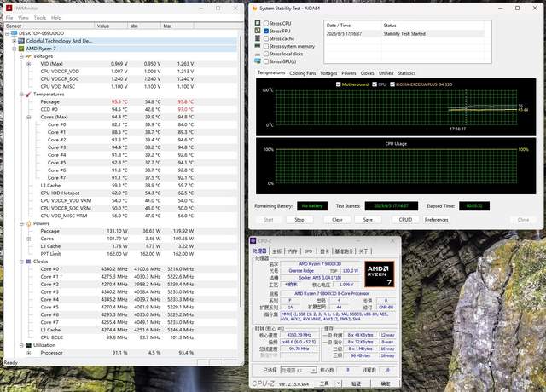
Task: Click the Save button in AIDA64
Action: (x=368, y=220)
